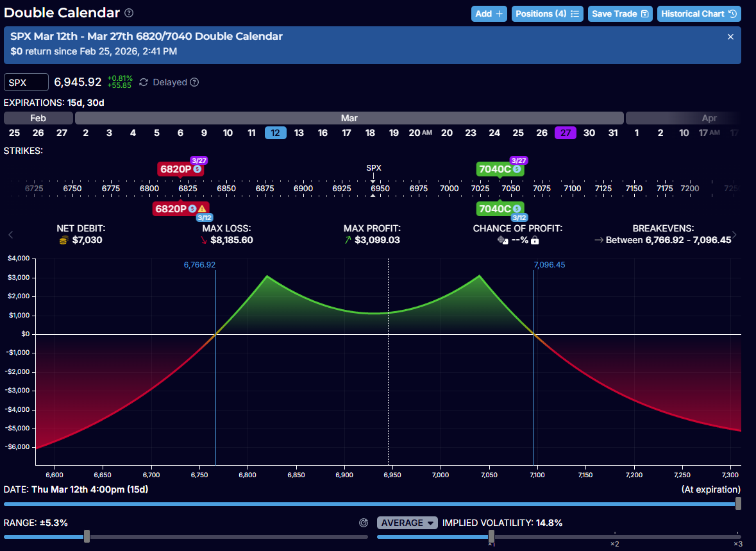Viewport: 756px width, 551px height.
Task: Click the Max Profit $3,099.03 value
Action: (377, 240)
